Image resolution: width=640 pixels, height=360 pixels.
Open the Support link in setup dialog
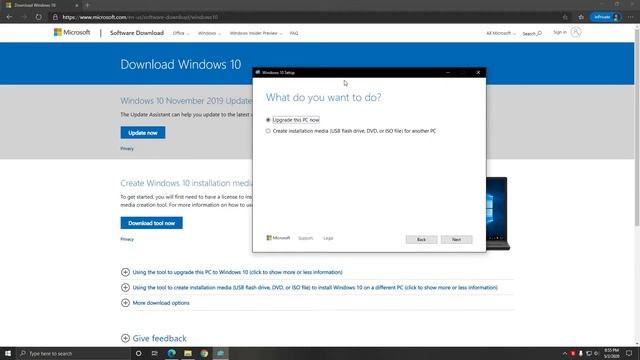click(305, 238)
